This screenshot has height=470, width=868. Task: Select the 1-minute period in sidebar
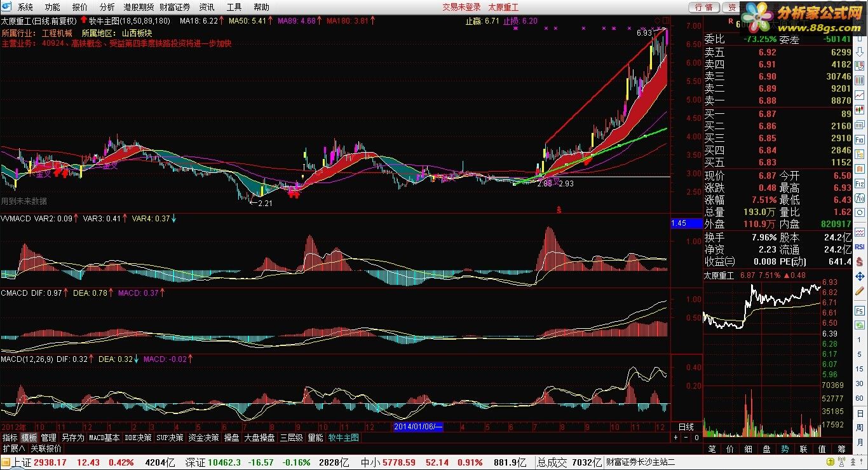click(x=859, y=340)
